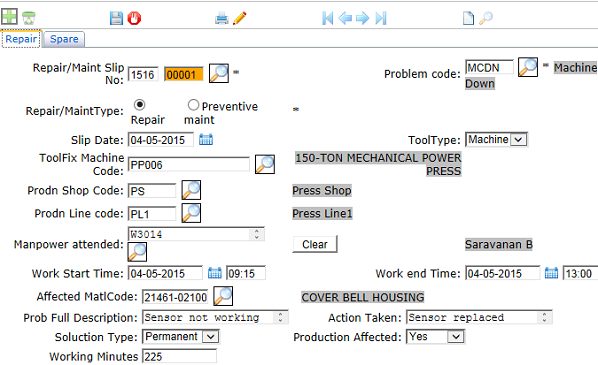The image size is (598, 365).
Task: Click Action Taken textarea scroll arrows
Action: pos(544,317)
